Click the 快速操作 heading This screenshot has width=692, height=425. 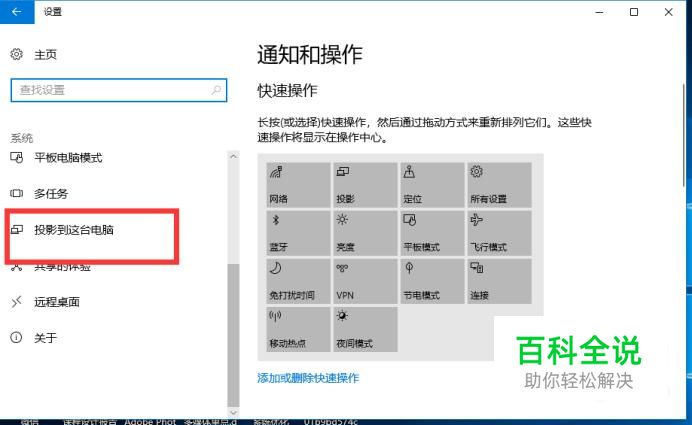coord(287,90)
